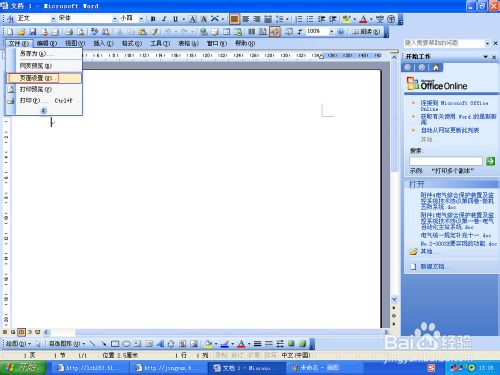Toggle the Drawing toolbar icon
Image resolution: width=500 pixels, height=375 pixels.
275,32
